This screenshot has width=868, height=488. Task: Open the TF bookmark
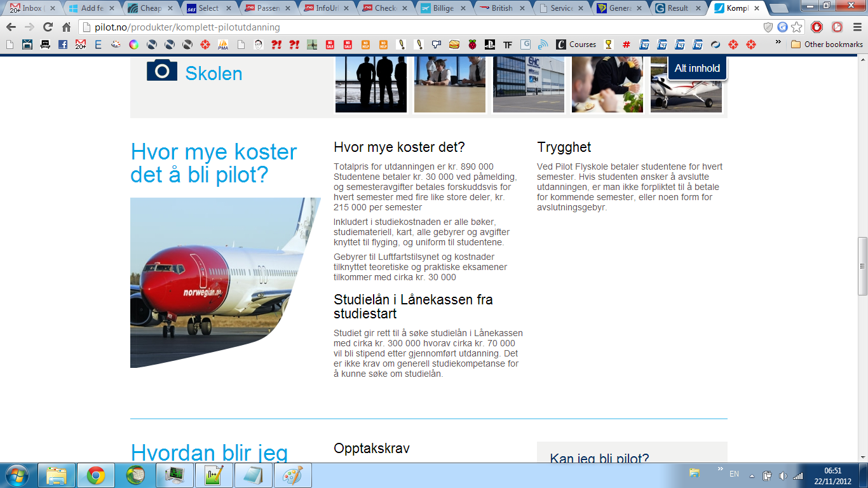coord(508,44)
